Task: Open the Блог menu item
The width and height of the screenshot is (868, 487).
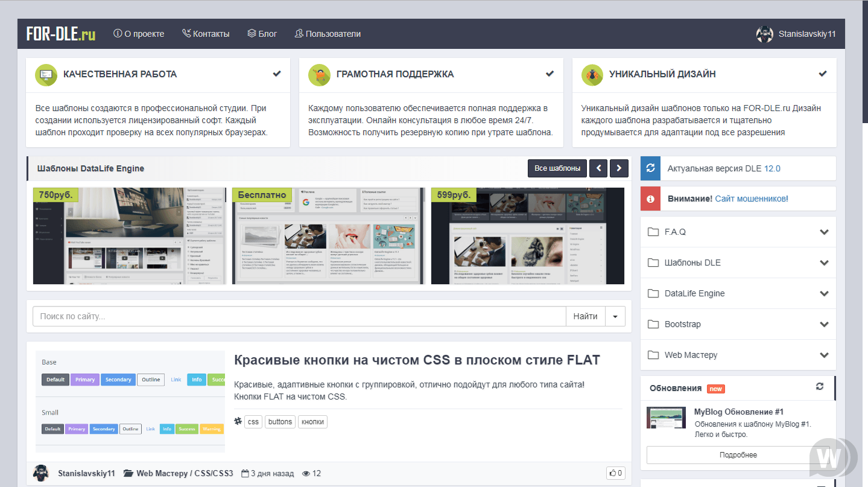Action: [262, 34]
